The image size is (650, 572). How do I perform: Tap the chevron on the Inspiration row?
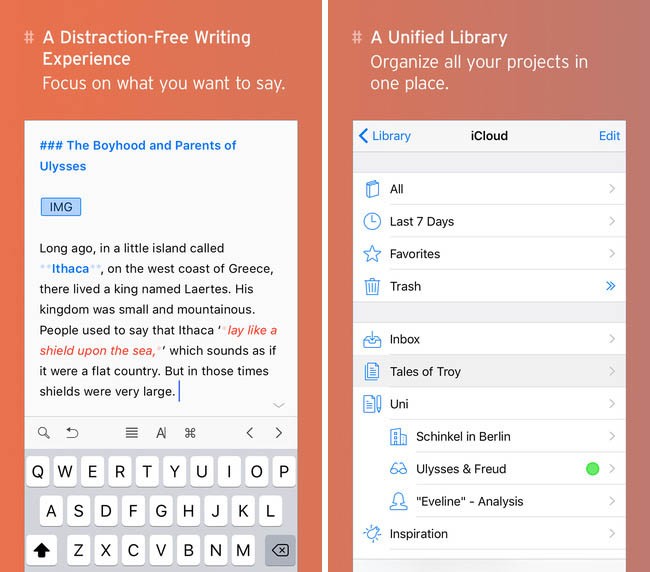pos(612,533)
